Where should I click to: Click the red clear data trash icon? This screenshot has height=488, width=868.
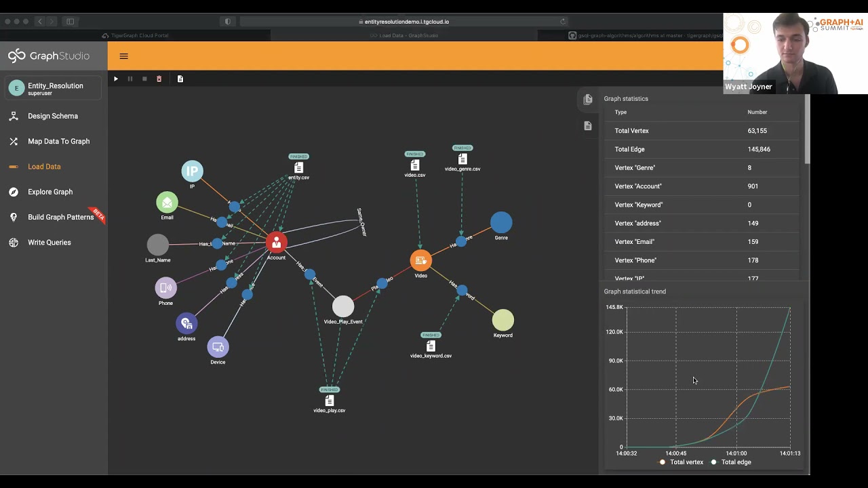coord(159,79)
